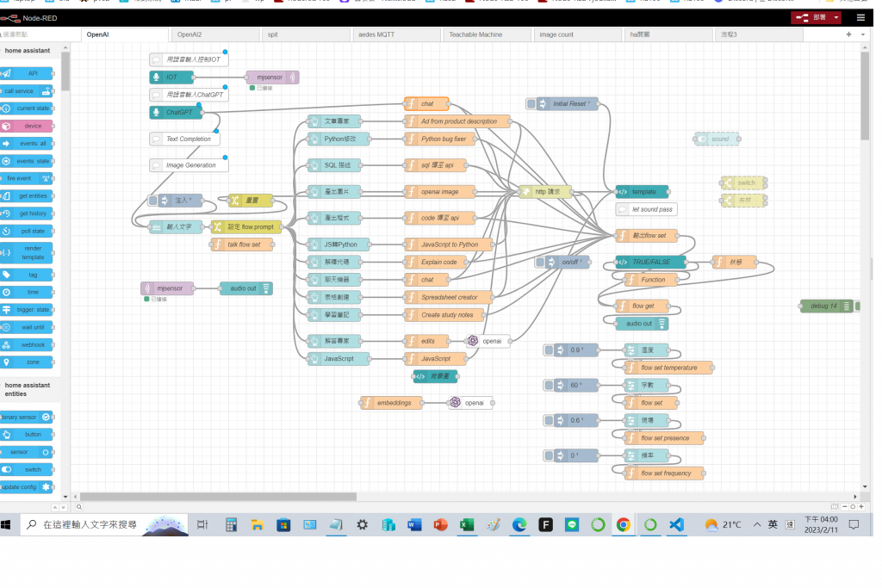The image size is (882, 588).
Task: Select the talk flow set function node
Action: pyautogui.click(x=242, y=244)
